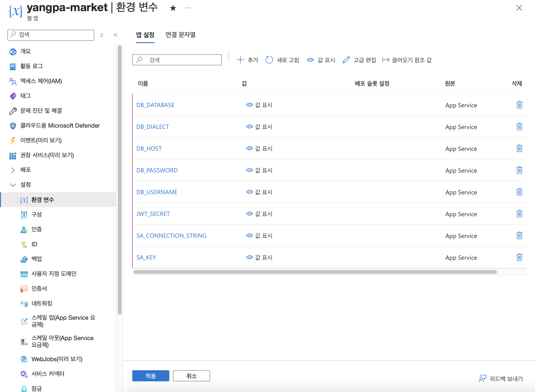This screenshot has width=535, height=392.
Task: Reveal the SA_KEY value
Action: 259,257
